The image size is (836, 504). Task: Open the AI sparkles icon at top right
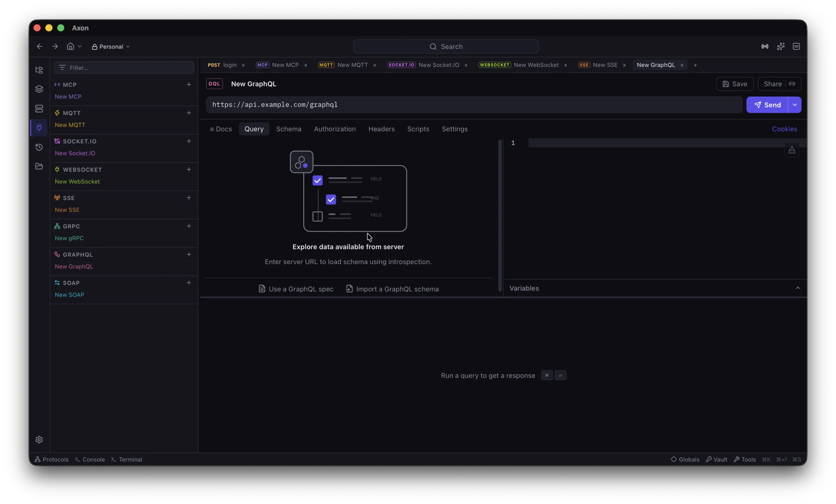(x=781, y=46)
